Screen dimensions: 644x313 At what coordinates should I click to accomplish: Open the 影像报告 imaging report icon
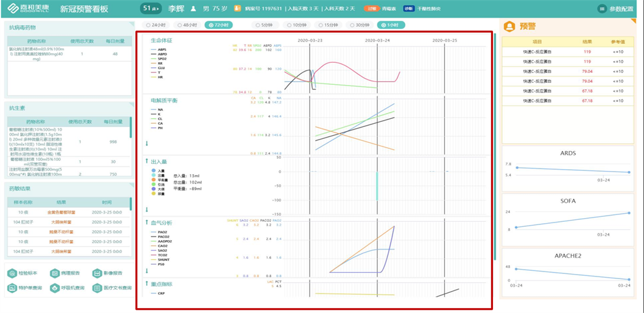[x=97, y=273]
